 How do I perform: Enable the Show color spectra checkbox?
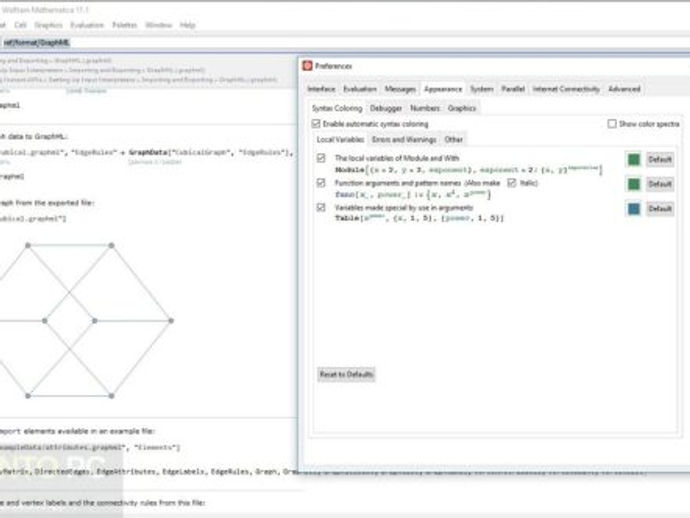point(612,124)
